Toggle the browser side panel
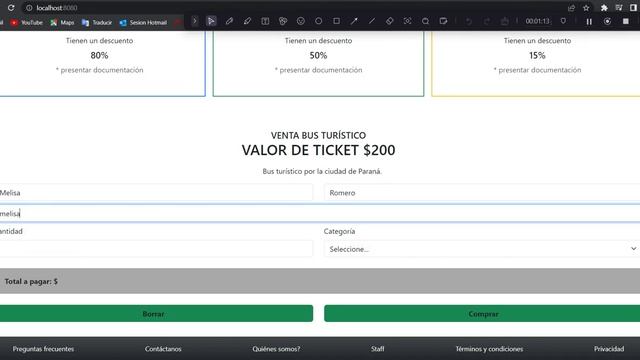The image size is (640, 360). point(633,8)
